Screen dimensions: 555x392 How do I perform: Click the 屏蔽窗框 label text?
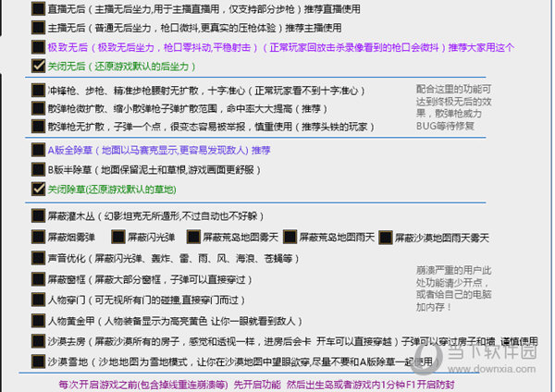click(x=150, y=280)
